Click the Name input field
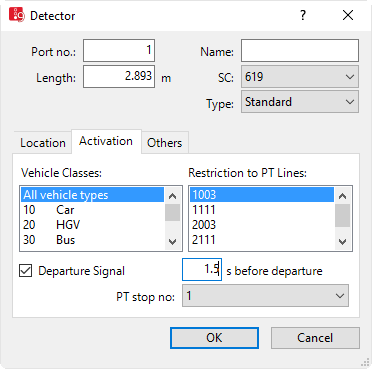Viewport: 372px width, 369px height. (x=300, y=51)
